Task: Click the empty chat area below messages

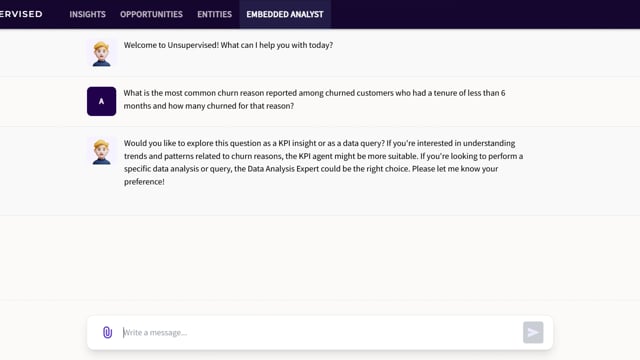Action: [320, 257]
